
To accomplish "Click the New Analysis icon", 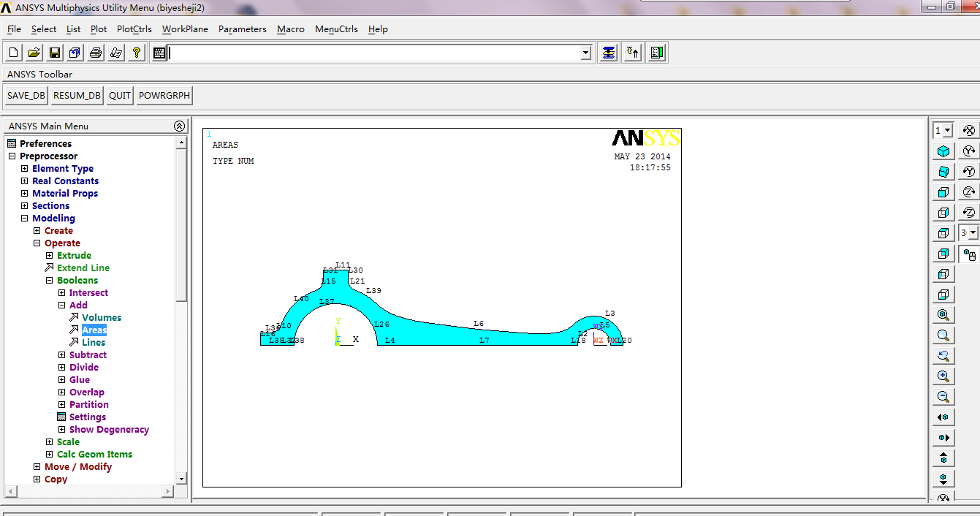I will [13, 53].
